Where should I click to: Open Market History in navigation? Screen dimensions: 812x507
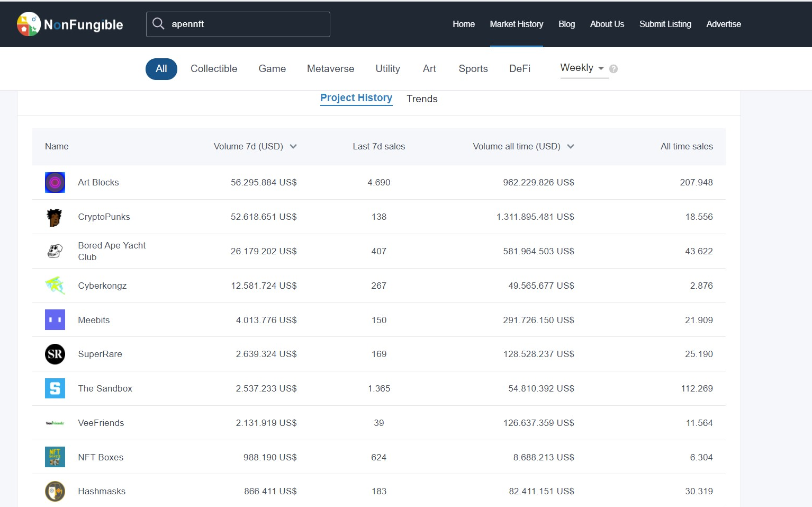[516, 24]
